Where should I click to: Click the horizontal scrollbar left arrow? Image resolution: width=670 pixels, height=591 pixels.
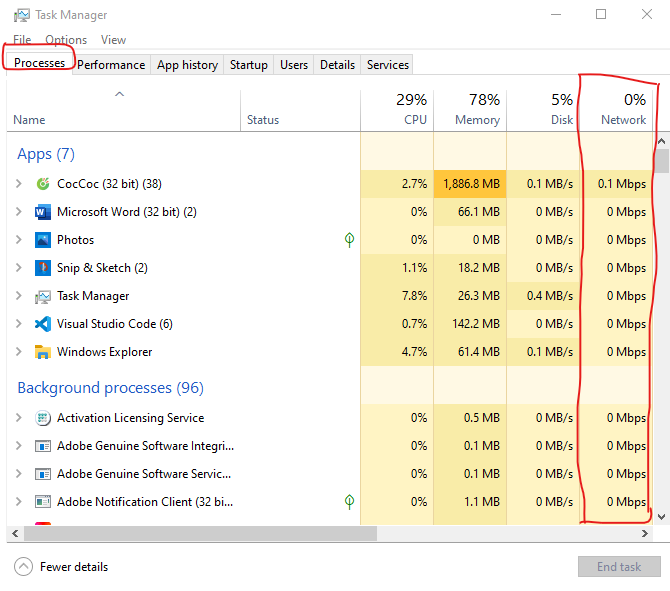point(15,533)
